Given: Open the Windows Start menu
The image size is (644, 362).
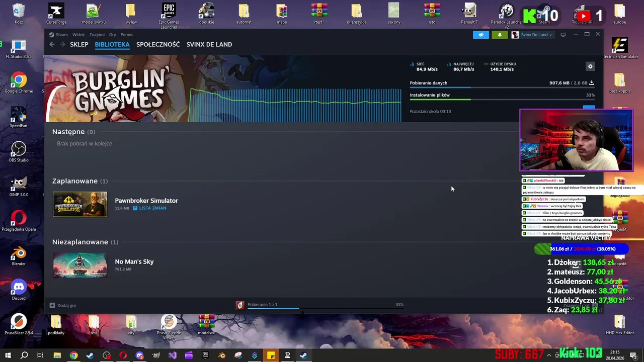Looking at the screenshot, I should (8, 355).
